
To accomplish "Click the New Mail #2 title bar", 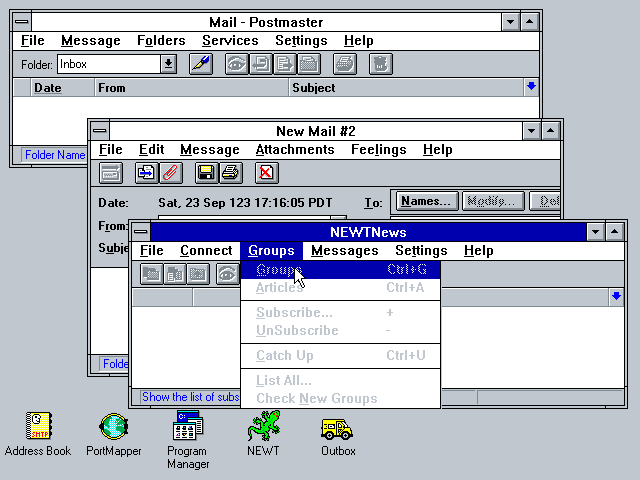I will 316,131.
